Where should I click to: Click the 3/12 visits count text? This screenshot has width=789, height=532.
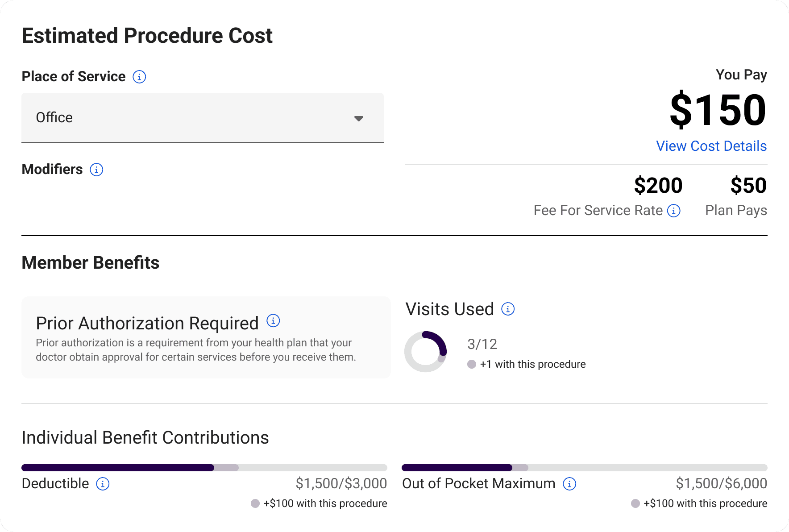click(x=482, y=344)
